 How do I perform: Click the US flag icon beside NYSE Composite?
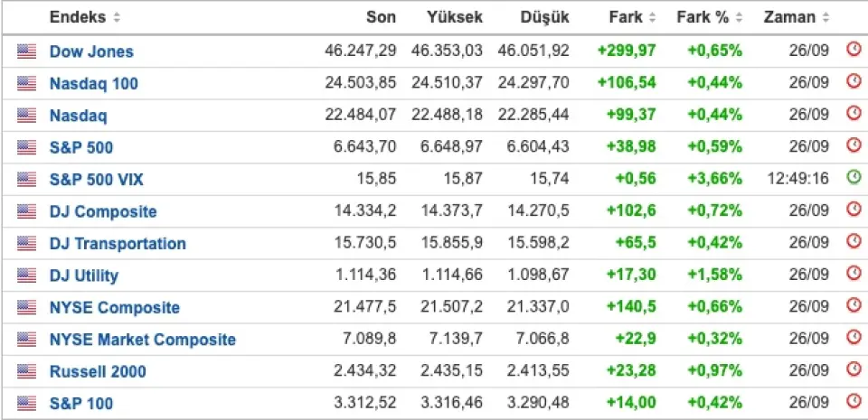[x=26, y=307]
